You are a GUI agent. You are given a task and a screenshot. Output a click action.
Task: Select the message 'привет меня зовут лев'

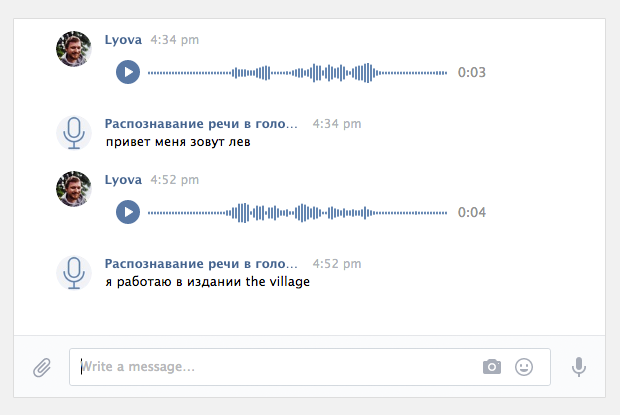[178, 142]
